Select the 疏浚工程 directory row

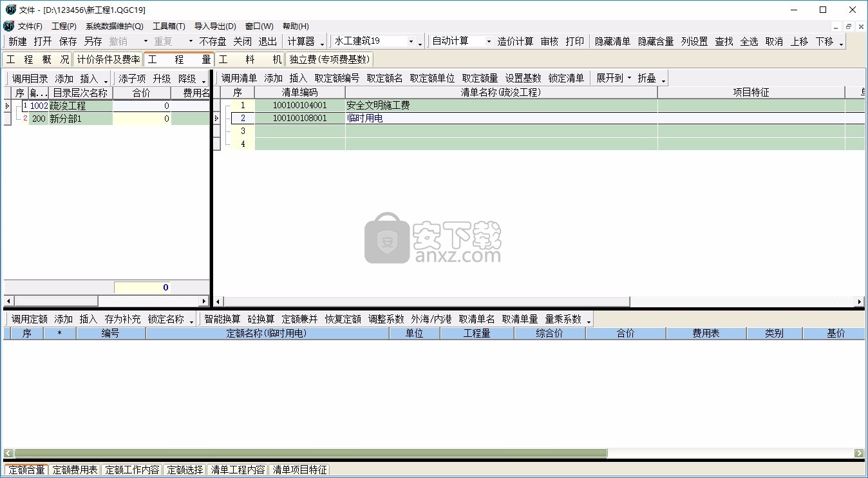(x=106, y=106)
